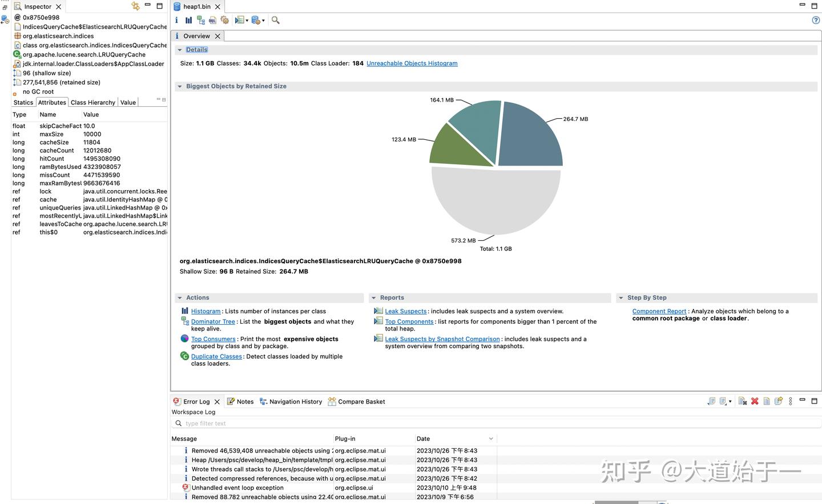Open the Unreachable Objects Histogram link

click(x=412, y=63)
